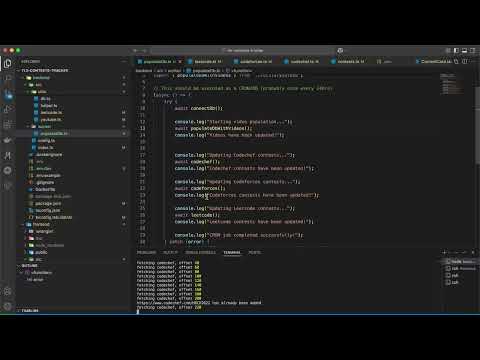Toggle the bottom panel layout button
This screenshot has height=360, width=480.
pos(464,50)
